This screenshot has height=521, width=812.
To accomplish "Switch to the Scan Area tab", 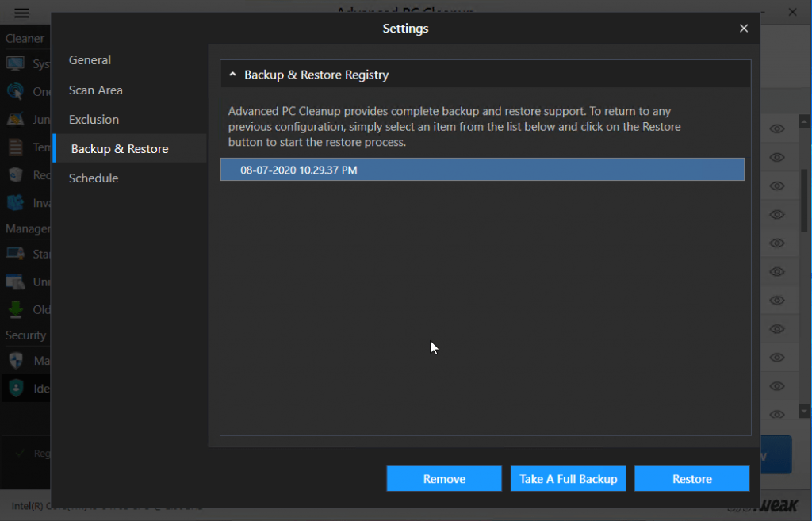I will click(96, 90).
